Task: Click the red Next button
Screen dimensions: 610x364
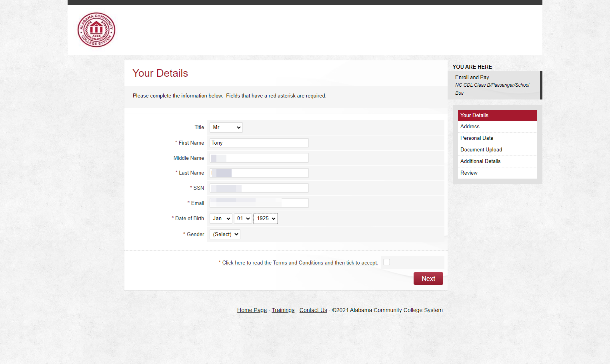Action: coord(428,278)
